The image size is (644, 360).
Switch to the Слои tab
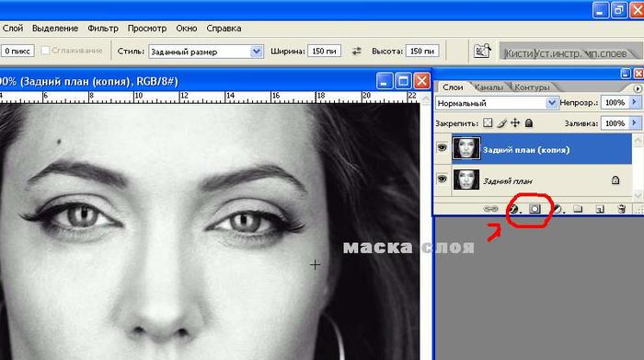[453, 87]
